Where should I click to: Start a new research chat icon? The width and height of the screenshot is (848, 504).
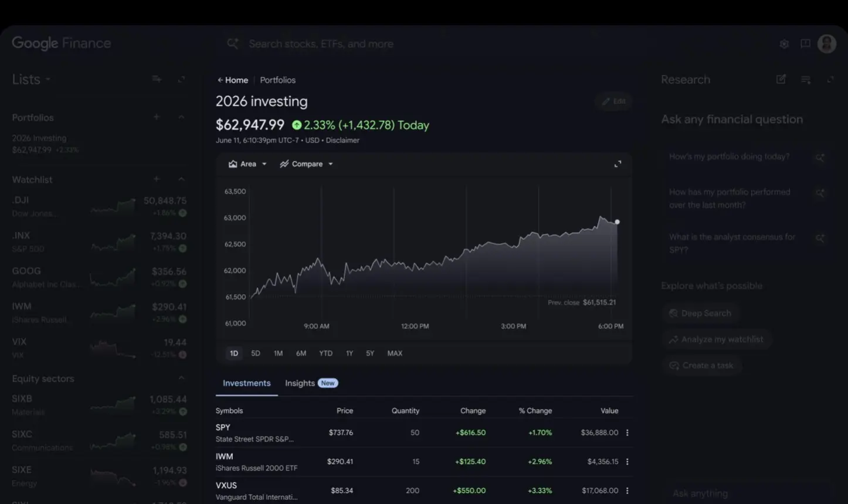(x=781, y=79)
